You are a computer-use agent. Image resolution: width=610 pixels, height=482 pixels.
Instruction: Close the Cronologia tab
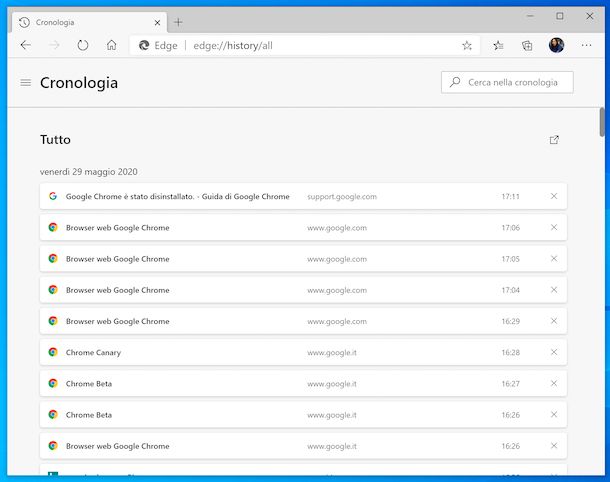(x=157, y=23)
